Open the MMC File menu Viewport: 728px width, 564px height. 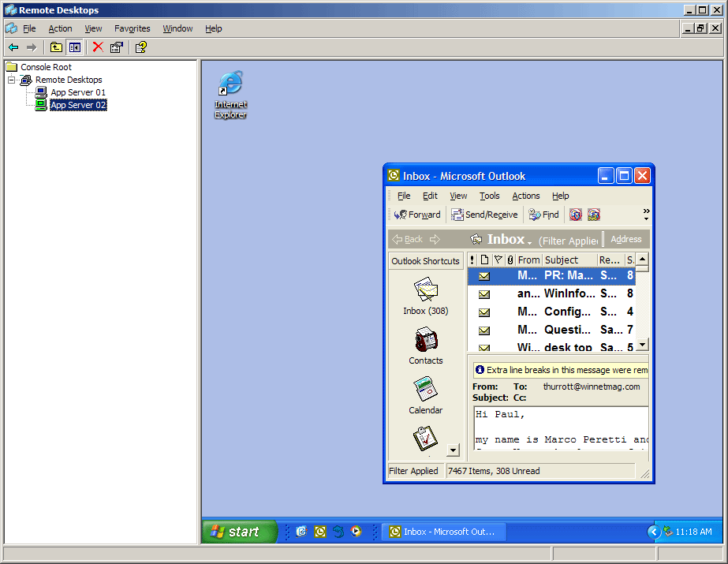point(29,28)
